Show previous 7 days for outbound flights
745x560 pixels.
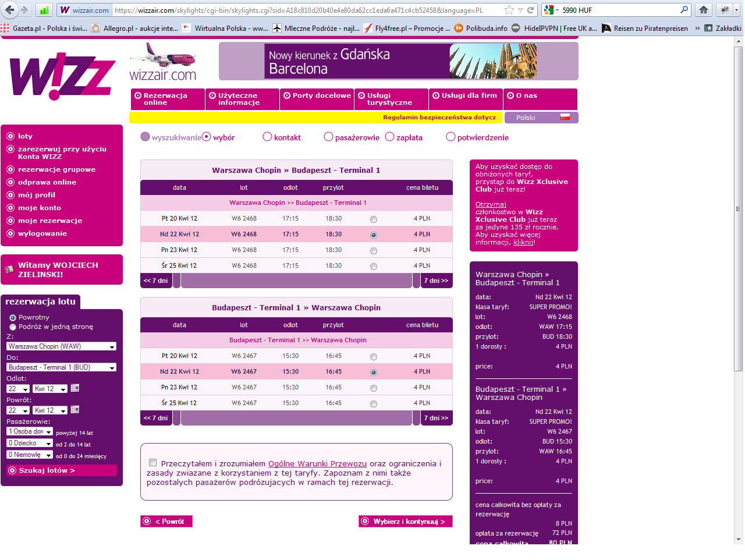(x=156, y=281)
